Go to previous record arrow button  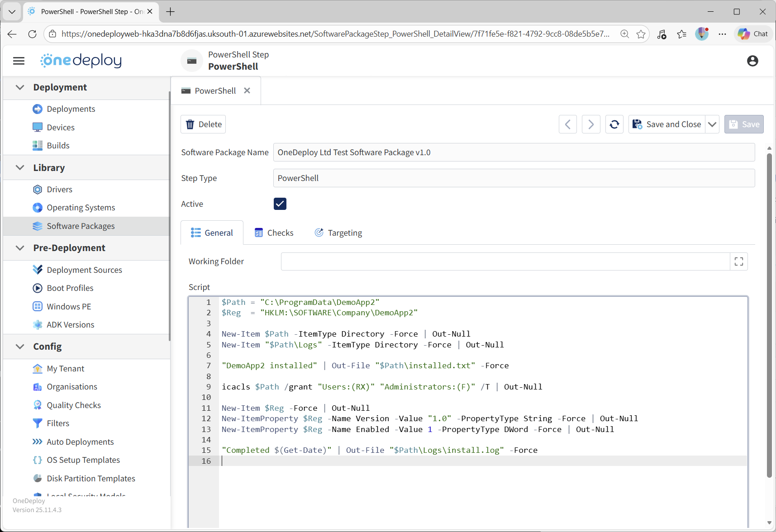[x=567, y=124]
